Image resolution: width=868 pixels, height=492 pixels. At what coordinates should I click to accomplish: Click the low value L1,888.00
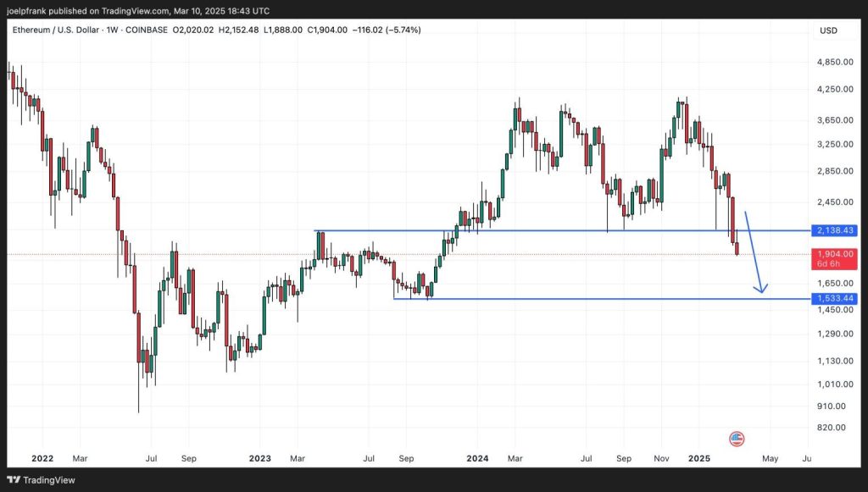coord(283,30)
